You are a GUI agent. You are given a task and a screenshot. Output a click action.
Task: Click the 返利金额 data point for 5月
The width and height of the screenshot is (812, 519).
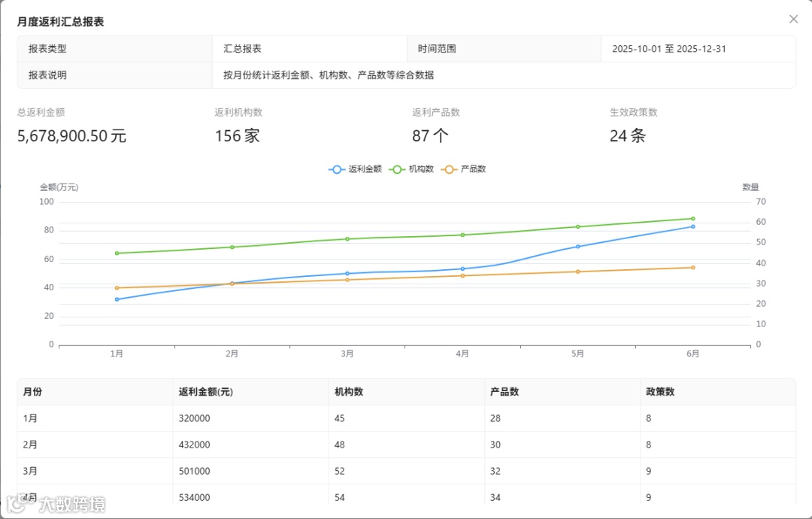(x=578, y=247)
